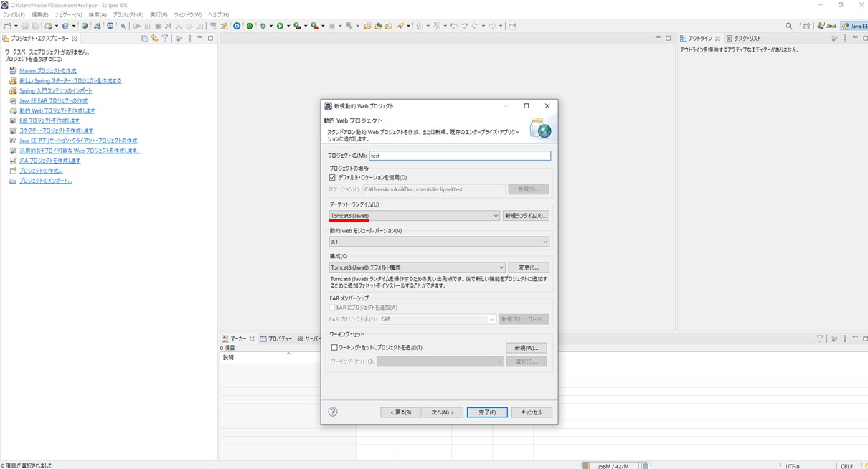The height and width of the screenshot is (469, 868).
Task: Click the Modify configuration button
Action: click(x=529, y=267)
